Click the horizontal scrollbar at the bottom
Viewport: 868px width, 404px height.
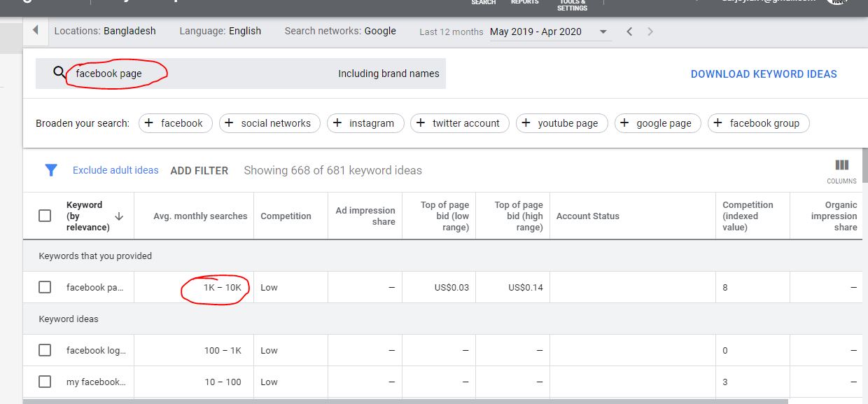(x=405, y=401)
